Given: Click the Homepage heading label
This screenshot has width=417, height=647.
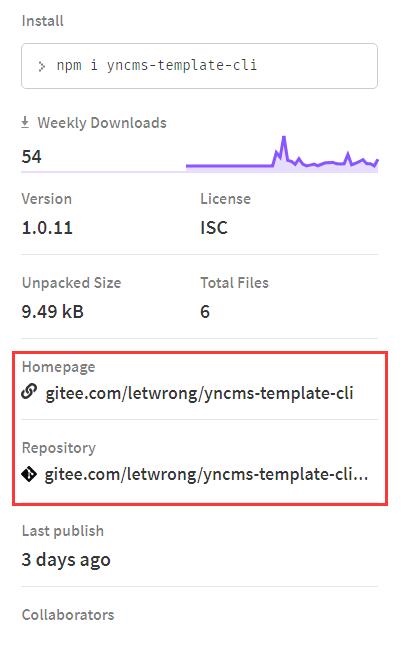Looking at the screenshot, I should [x=58, y=367].
